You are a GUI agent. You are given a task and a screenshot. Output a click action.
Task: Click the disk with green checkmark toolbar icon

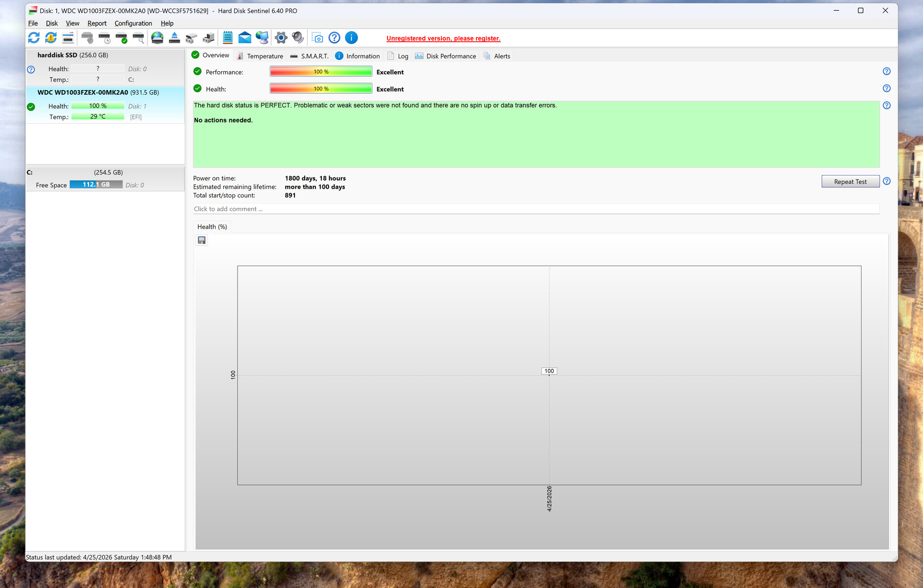(x=121, y=38)
